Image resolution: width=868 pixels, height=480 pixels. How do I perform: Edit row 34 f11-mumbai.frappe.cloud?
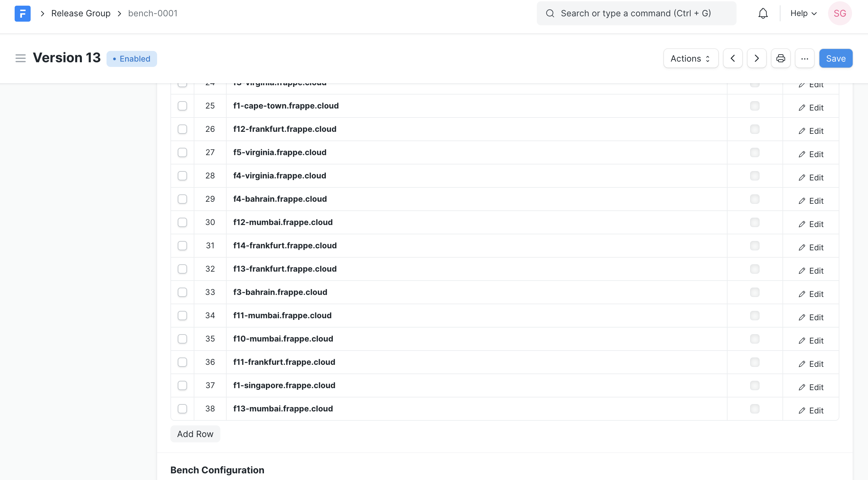pos(811,317)
